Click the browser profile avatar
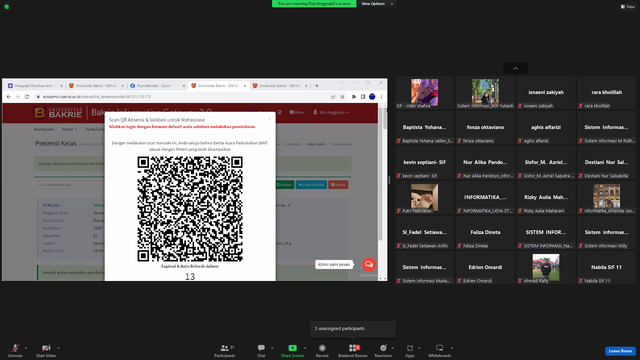Image resolution: width=640 pixels, height=360 pixels. (372, 97)
